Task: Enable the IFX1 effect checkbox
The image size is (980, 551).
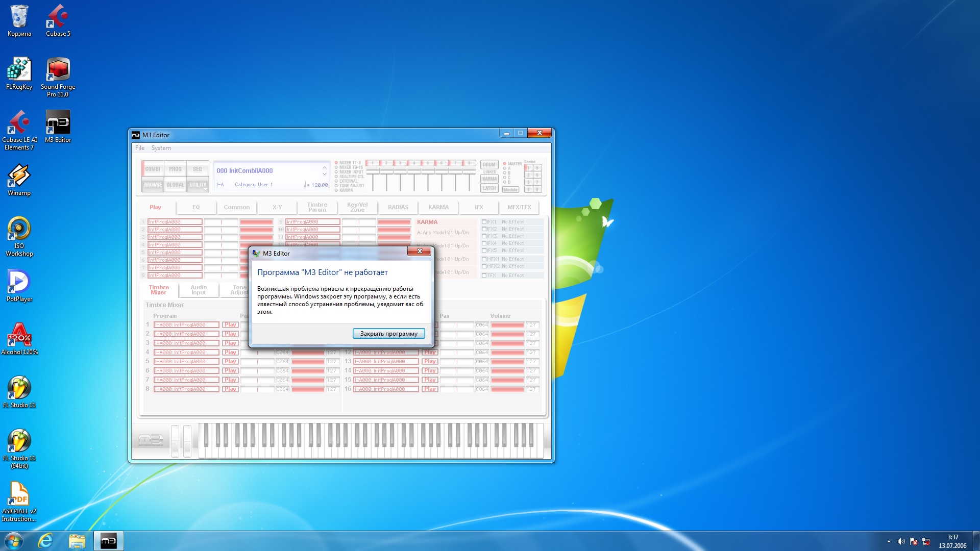Action: point(484,222)
